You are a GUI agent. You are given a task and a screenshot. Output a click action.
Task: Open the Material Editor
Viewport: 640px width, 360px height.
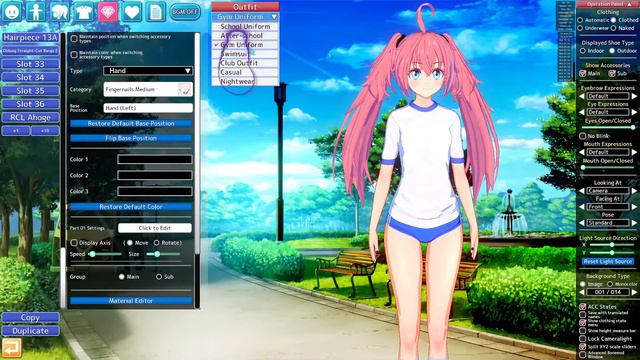(x=131, y=301)
